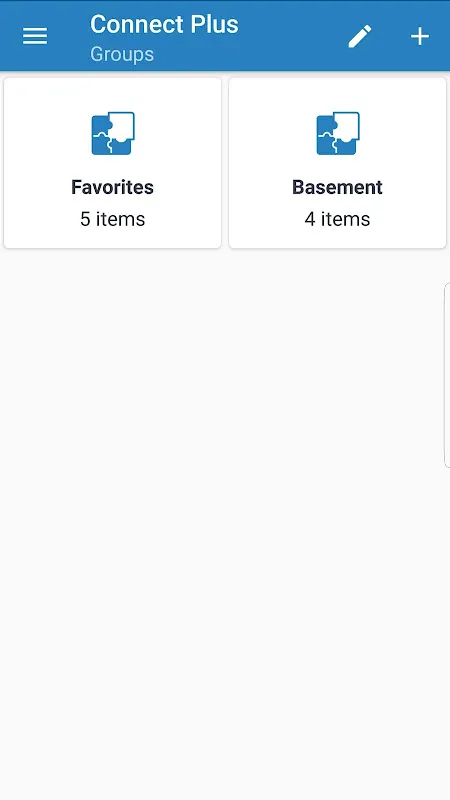Add a new group with plus icon
450x800 pixels.
pyautogui.click(x=420, y=37)
